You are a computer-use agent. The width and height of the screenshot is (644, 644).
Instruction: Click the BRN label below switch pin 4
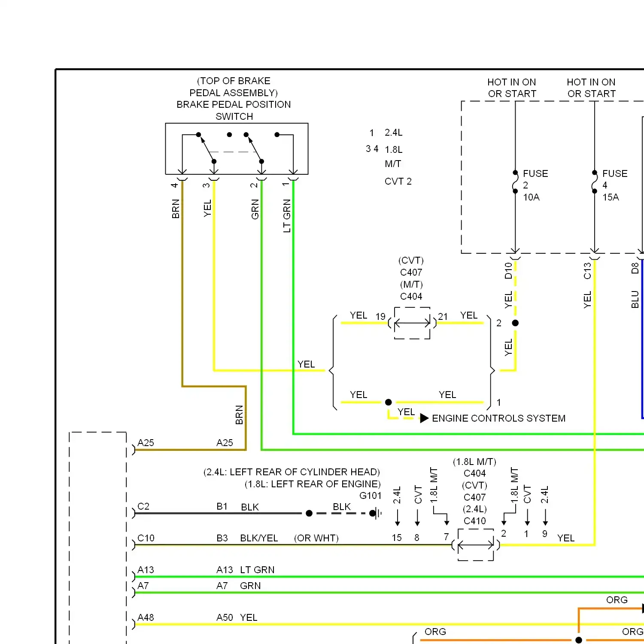176,209
